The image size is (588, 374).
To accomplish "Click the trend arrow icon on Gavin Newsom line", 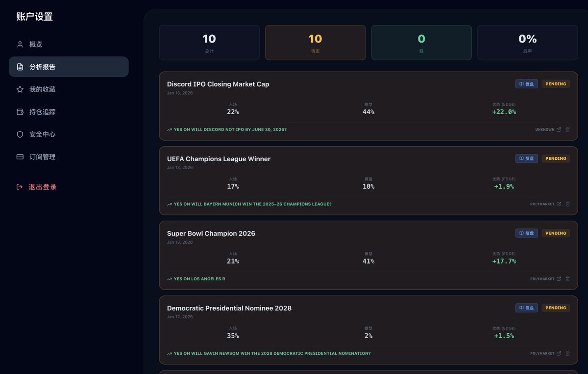I will click(x=170, y=353).
